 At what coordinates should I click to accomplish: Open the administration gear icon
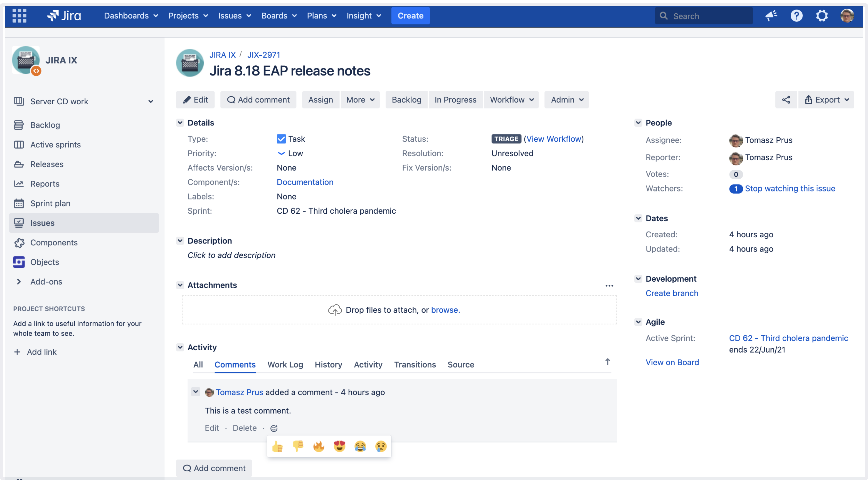(x=822, y=16)
